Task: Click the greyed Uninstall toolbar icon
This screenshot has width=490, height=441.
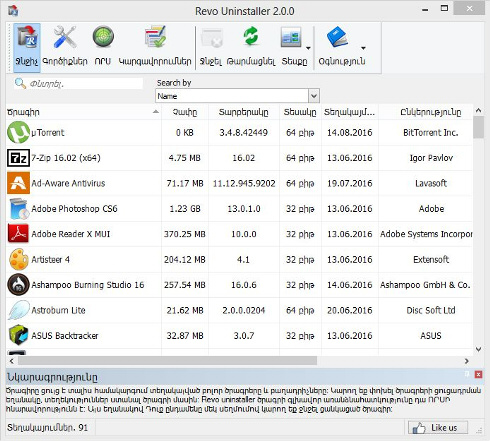Action: pos(211,38)
